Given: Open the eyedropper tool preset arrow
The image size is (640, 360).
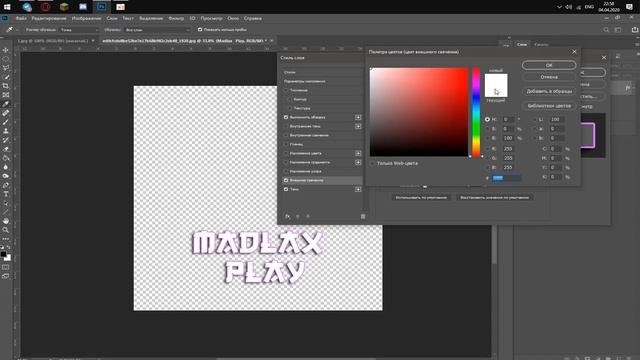Looking at the screenshot, I should click(17, 30).
